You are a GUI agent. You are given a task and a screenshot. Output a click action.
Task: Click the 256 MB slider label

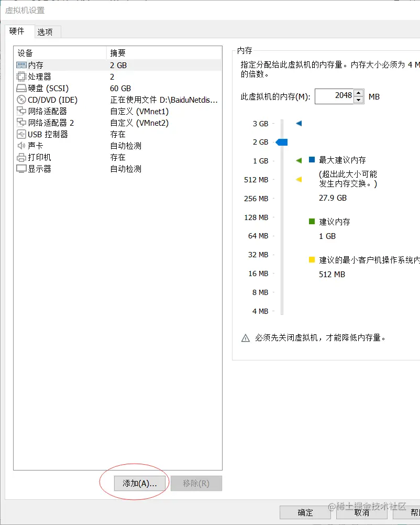pyautogui.click(x=256, y=199)
